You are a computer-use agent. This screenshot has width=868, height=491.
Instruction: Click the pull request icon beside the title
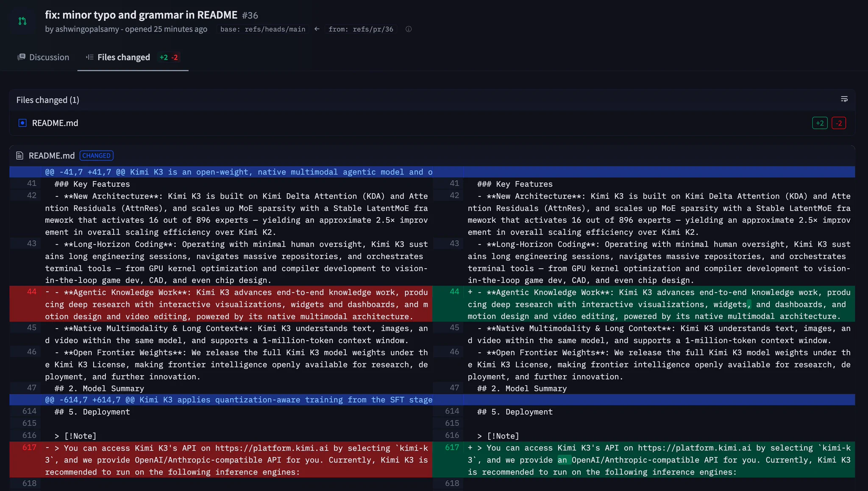pos(22,21)
